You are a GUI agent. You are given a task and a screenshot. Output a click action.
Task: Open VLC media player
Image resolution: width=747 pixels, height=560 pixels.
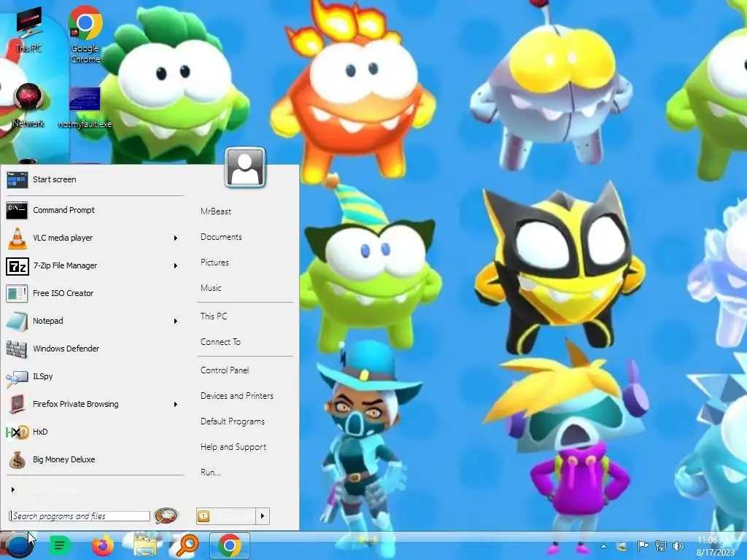(94, 238)
